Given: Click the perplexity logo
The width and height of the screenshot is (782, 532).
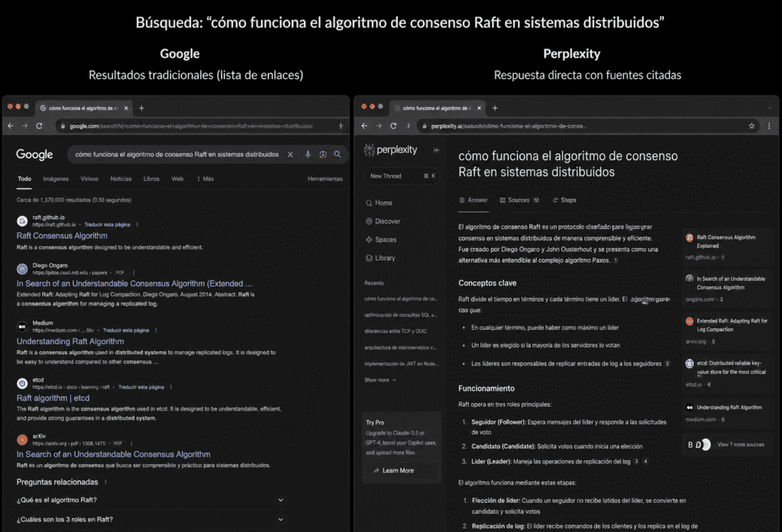Looking at the screenshot, I should click(x=390, y=150).
